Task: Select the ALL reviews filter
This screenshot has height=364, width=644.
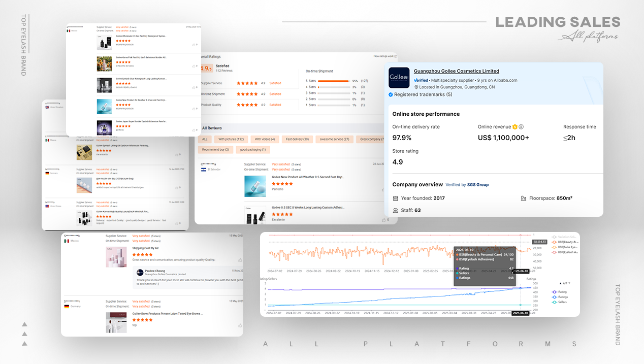Action: pyautogui.click(x=205, y=139)
